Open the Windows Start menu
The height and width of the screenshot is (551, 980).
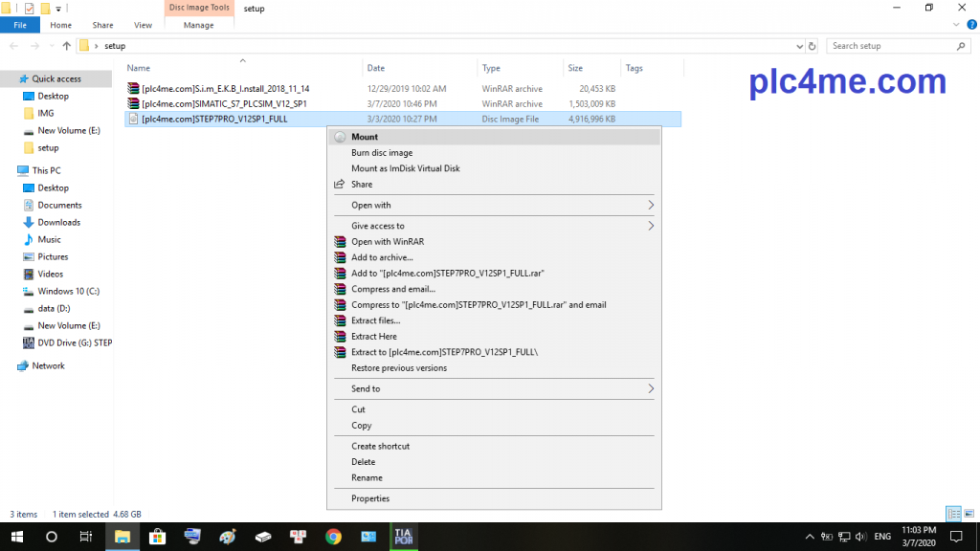[17, 537]
